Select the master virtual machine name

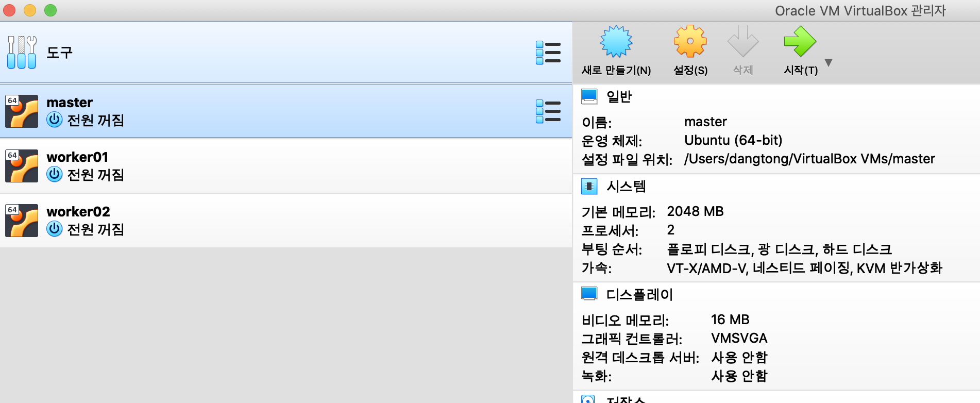(x=70, y=103)
